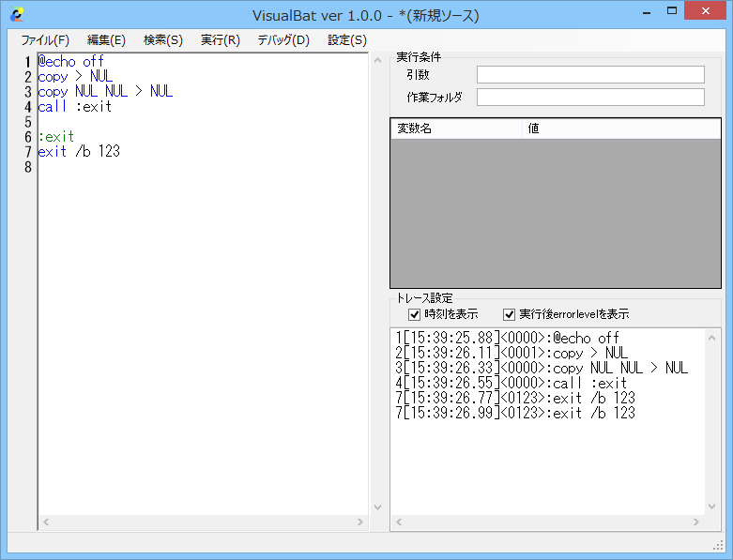Click the 'copy > NUL' line in editor

tap(75, 76)
